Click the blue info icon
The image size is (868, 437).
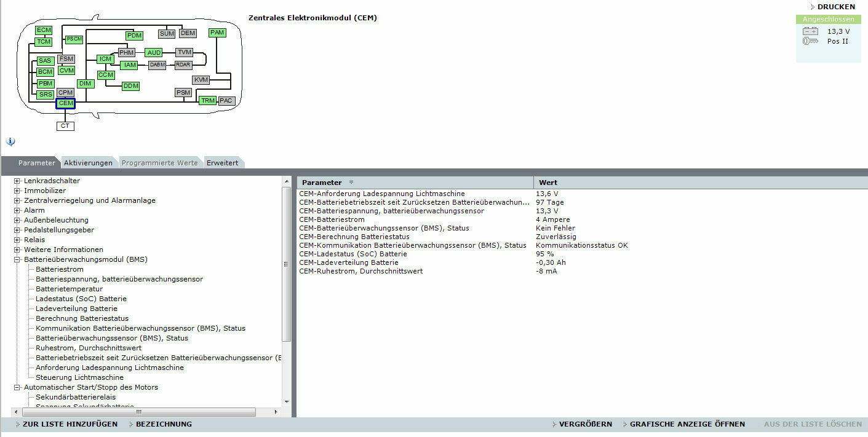pyautogui.click(x=10, y=141)
